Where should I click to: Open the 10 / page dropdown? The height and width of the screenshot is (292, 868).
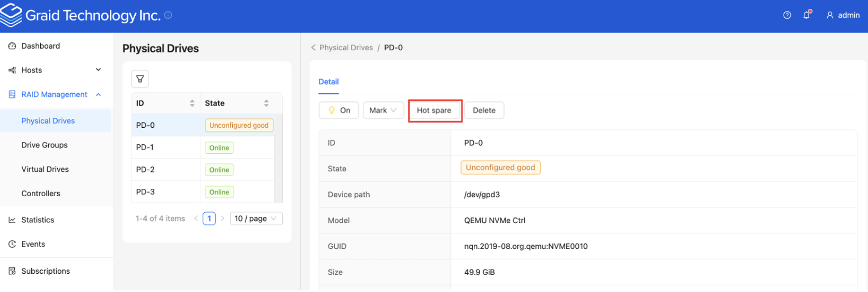[256, 218]
